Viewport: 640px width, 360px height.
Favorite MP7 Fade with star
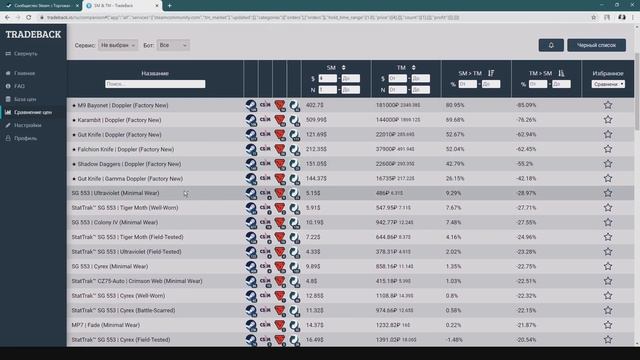608,325
